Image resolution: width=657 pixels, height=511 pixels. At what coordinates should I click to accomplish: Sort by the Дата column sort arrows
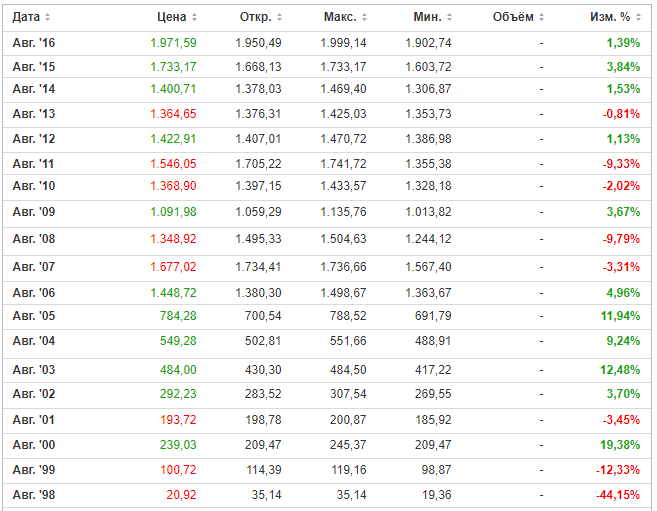(47, 17)
